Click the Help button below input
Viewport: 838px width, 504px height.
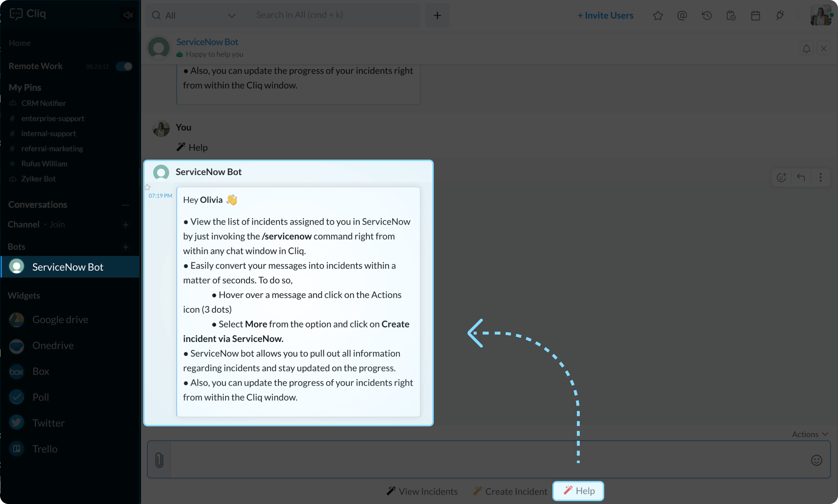(578, 491)
